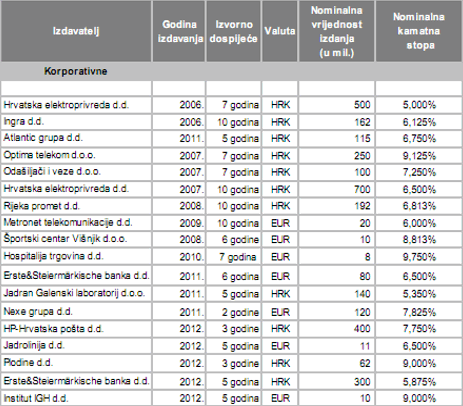
Task: Select the 5,350% interest rate cell
Action: pos(419,294)
